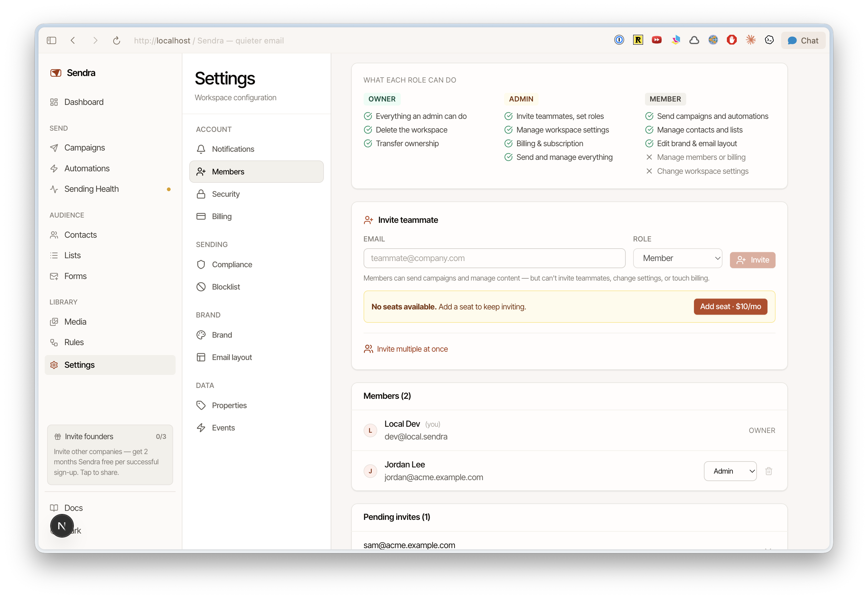Open the 1Password extension icon
Viewport: 868px width, 599px height.
619,40
